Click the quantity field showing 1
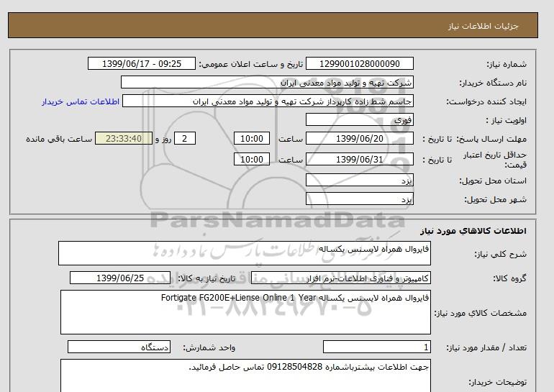Screen dimensions: 554x392 tap(377, 347)
